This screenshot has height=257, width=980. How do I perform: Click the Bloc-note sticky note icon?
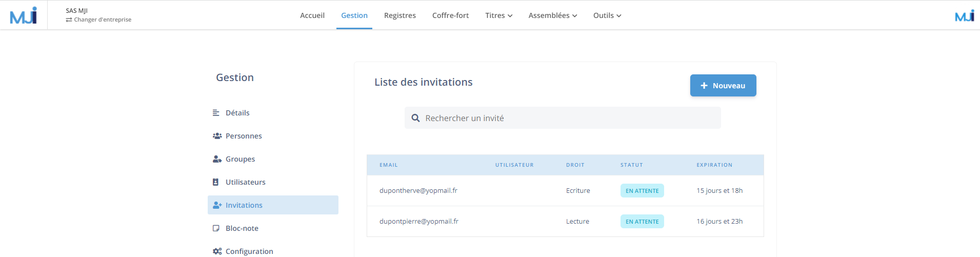[216, 228]
